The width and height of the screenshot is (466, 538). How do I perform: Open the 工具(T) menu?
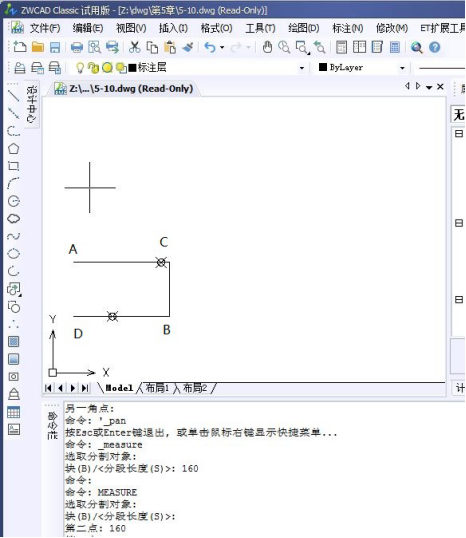(x=260, y=28)
